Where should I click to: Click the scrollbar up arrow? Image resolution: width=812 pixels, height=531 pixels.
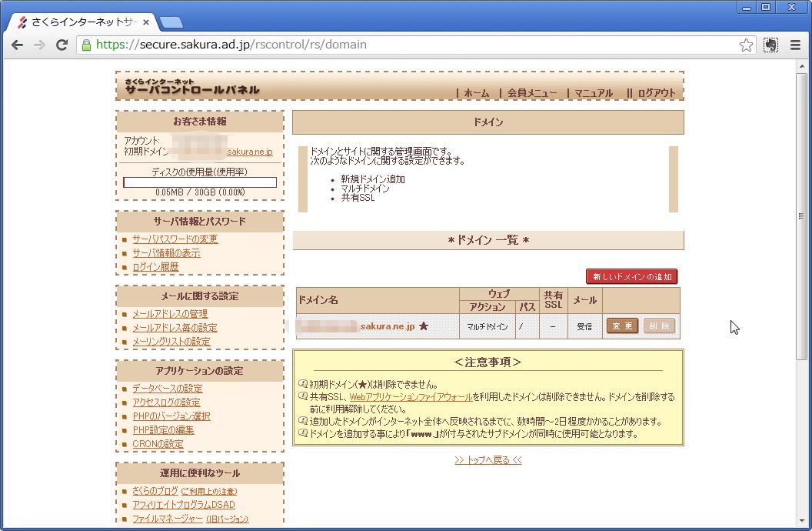(x=802, y=65)
